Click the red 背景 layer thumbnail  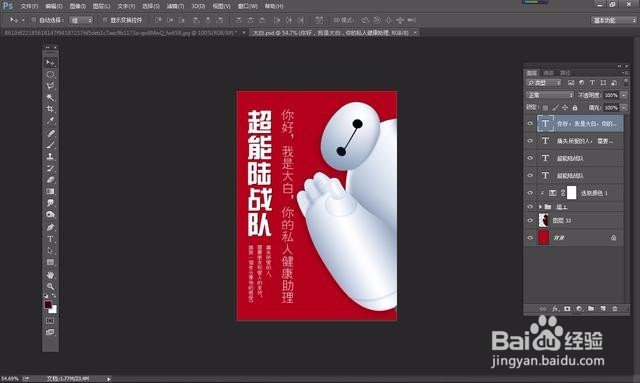coord(544,238)
